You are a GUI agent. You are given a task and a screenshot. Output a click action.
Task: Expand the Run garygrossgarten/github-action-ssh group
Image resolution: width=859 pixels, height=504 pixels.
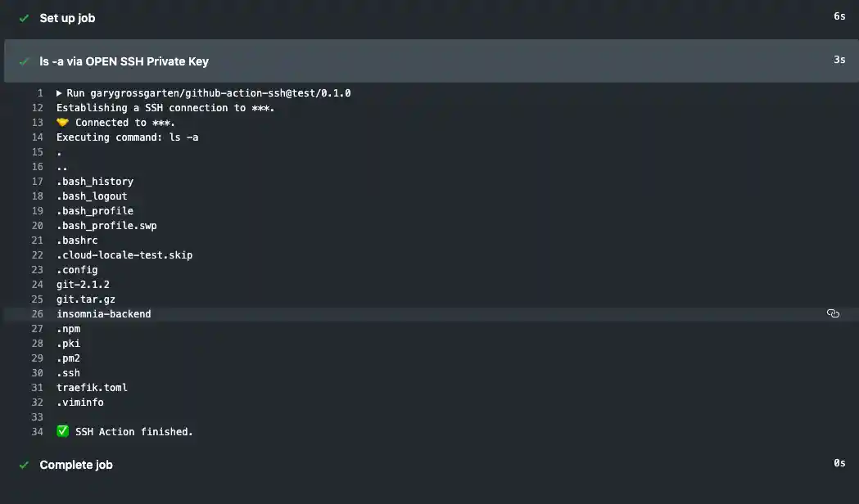click(x=58, y=92)
